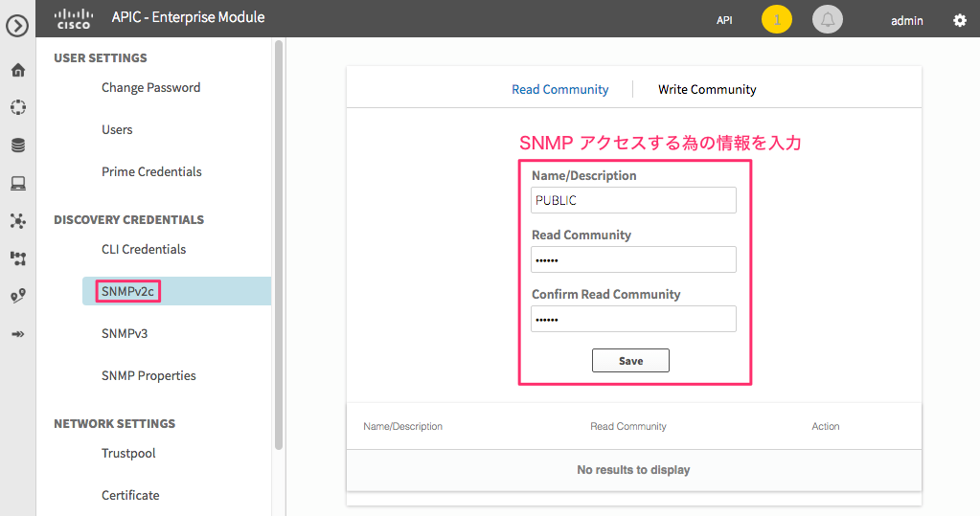Screen dimensions: 980x516
Task: Click the arrow icon at the sidebar bottom
Action: [18, 334]
